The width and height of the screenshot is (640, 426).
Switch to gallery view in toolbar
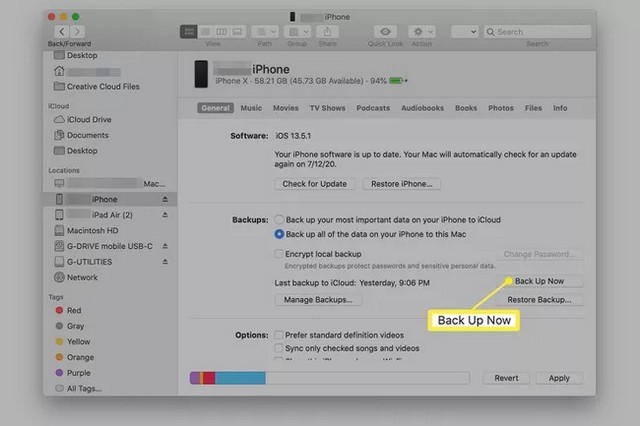click(x=238, y=31)
